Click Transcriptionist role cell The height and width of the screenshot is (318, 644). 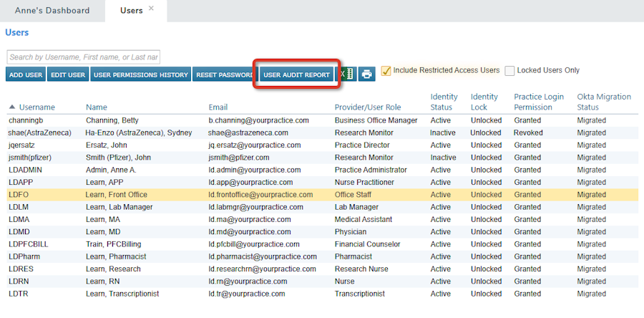360,294
